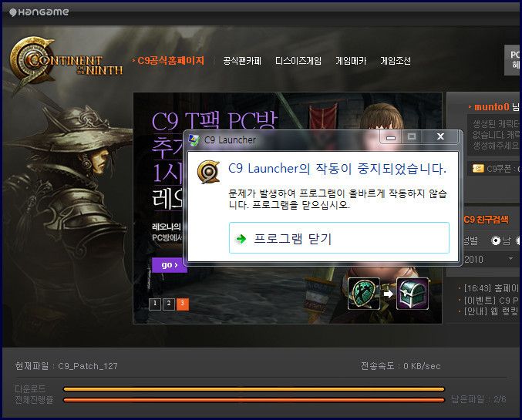522x420 pixels.
Task: Select highlighted banner slide 3
Action: pyautogui.click(x=183, y=304)
